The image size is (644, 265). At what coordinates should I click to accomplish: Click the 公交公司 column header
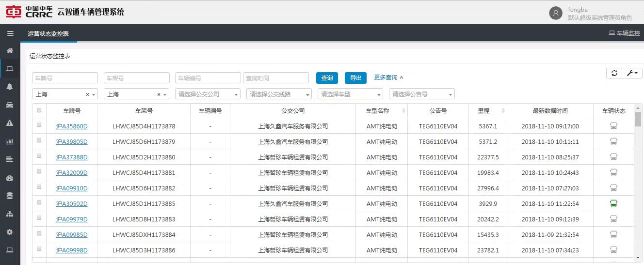coord(293,111)
